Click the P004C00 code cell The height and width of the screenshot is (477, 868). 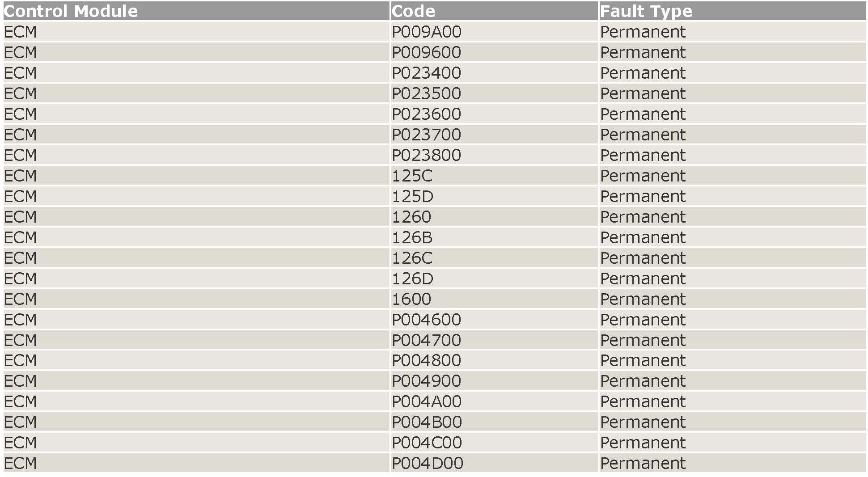427,443
